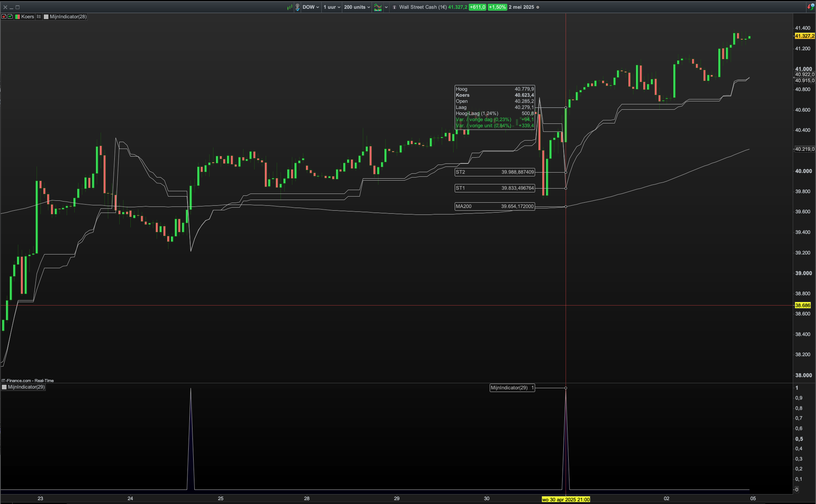
Task: Click the red-green trading arrows icon top right
Action: pos(810,6)
